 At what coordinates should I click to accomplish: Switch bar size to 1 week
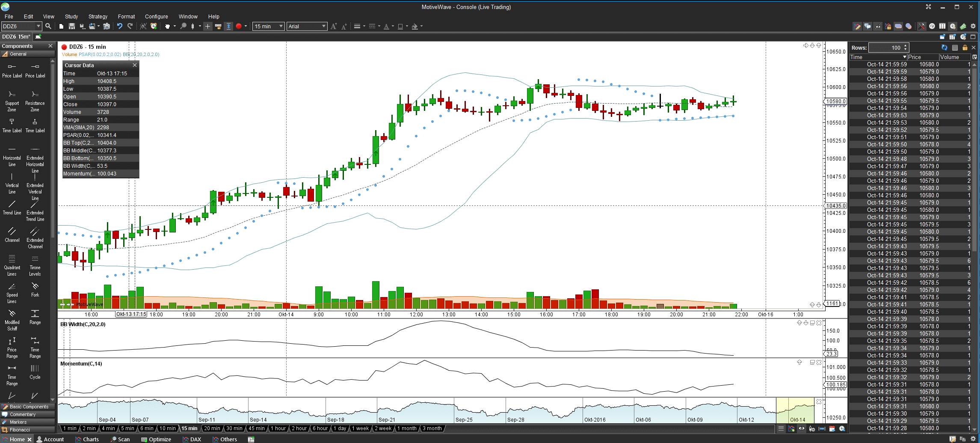coord(360,428)
